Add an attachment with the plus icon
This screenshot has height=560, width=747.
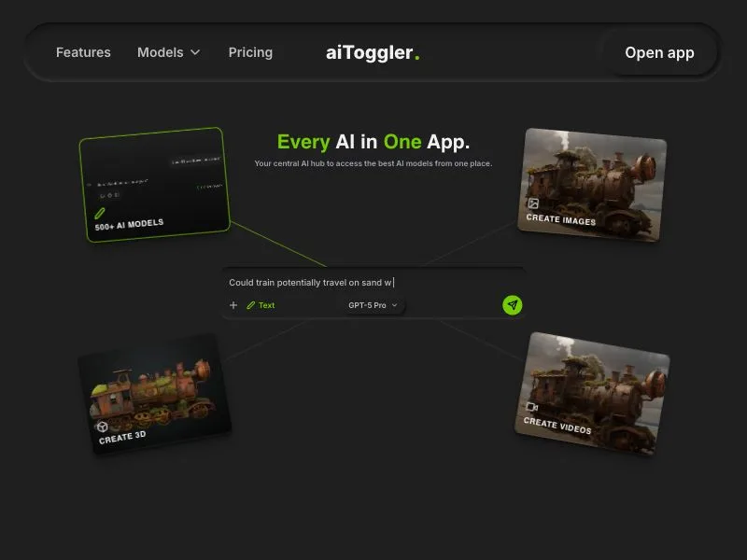[x=233, y=305]
